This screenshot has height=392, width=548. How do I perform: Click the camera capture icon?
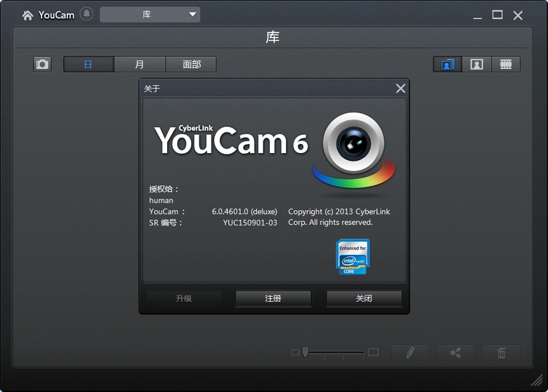pos(43,64)
